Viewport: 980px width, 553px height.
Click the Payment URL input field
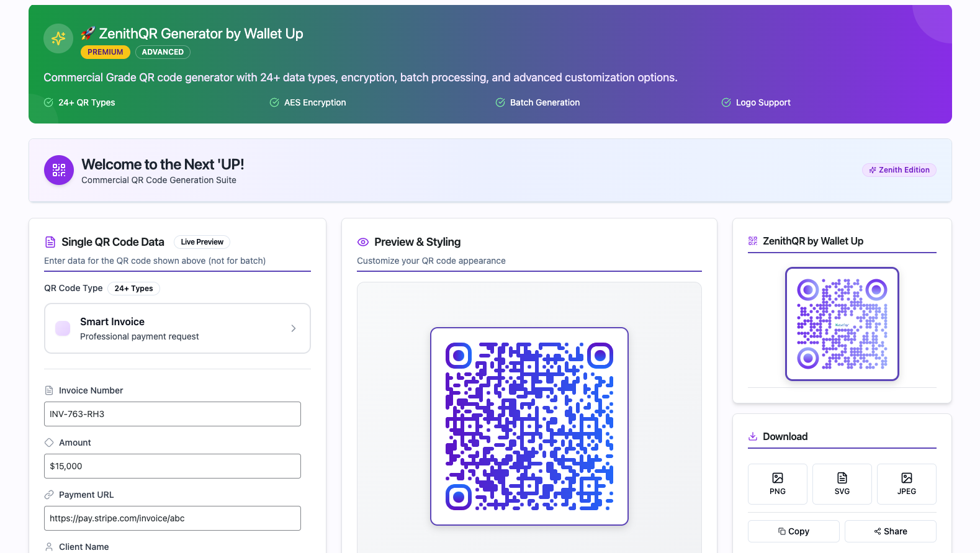(x=173, y=518)
